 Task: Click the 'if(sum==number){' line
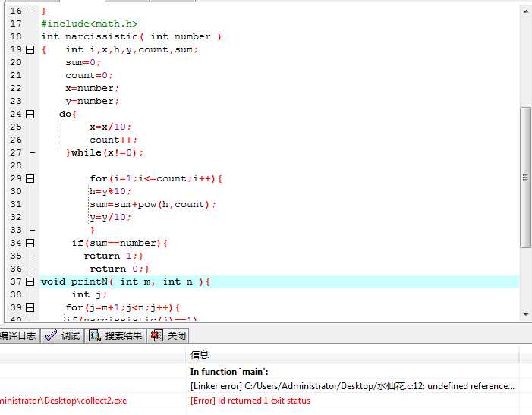pyautogui.click(x=119, y=243)
